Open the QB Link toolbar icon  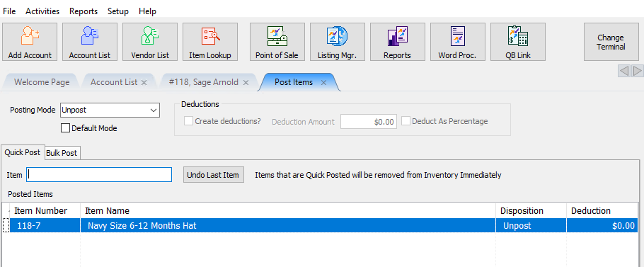(x=518, y=42)
